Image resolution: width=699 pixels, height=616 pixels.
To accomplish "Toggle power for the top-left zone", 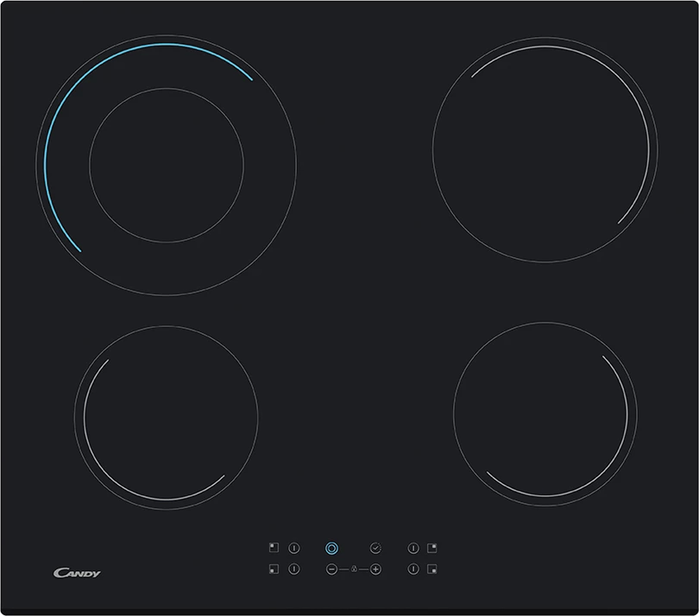I will click(x=294, y=548).
